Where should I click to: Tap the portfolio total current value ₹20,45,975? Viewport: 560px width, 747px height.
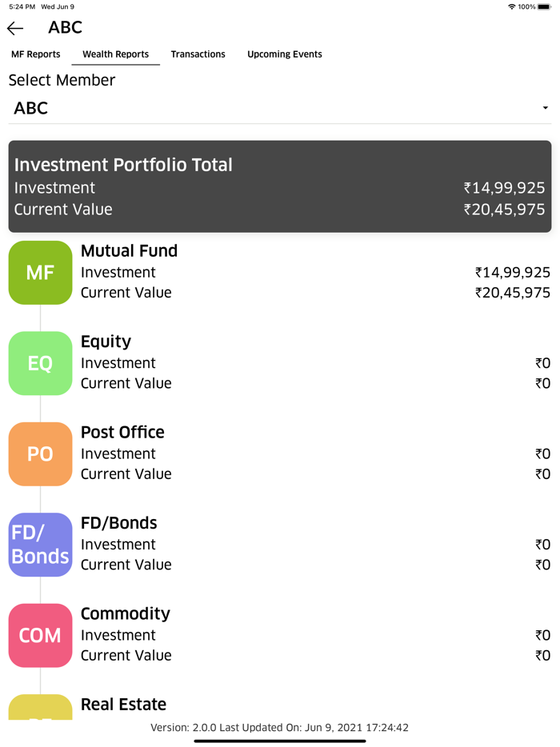point(504,210)
